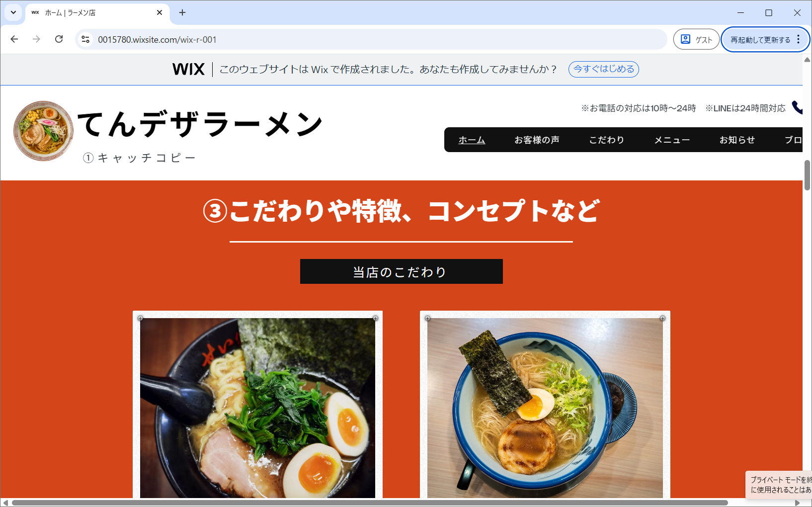Click 再起動して更新する button
Screen dimensions: 812x507
tap(760, 40)
